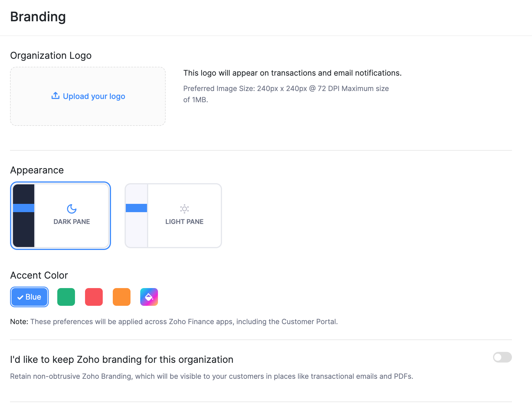Click the LIGHT PANE label
This screenshot has height=403, width=532.
(x=184, y=222)
